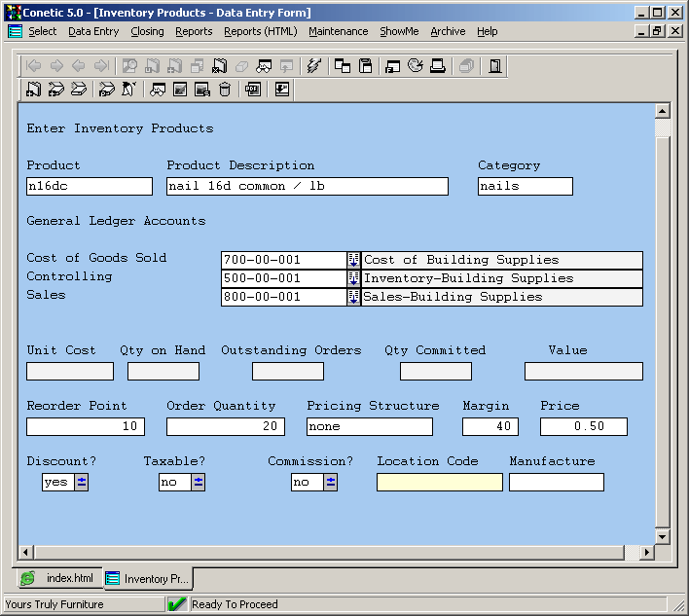Toggle the Taxable? yes/no selector
Viewport: 689px width, 616px height.
pyautogui.click(x=199, y=482)
